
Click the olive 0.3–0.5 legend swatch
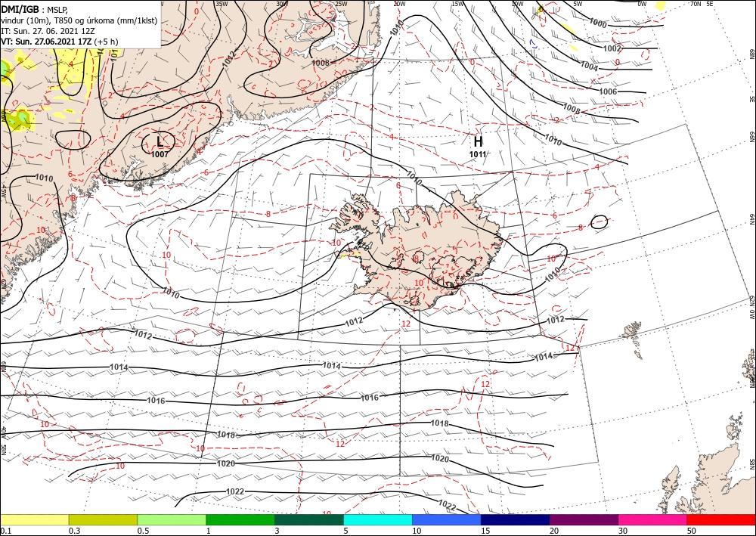click(103, 519)
